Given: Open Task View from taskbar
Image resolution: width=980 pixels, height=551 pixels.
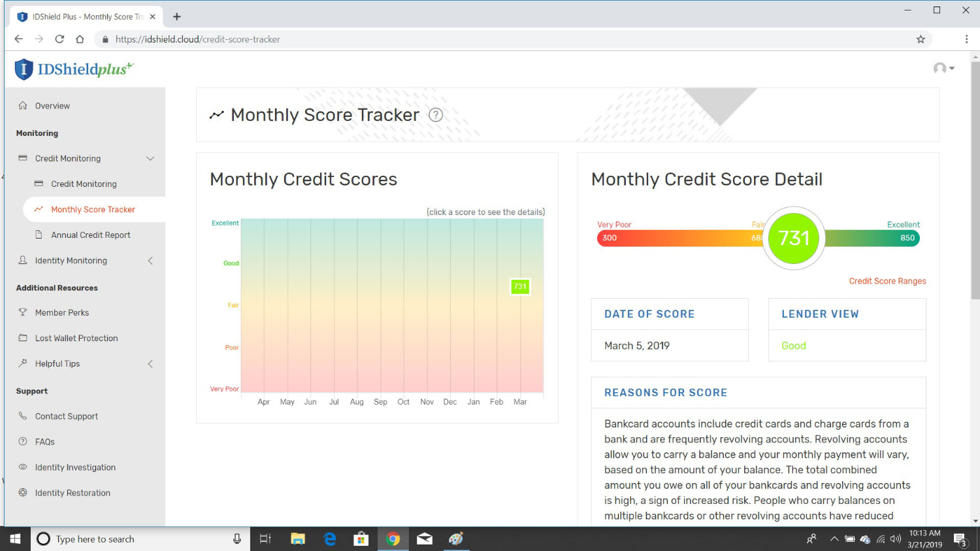Looking at the screenshot, I should 265,539.
